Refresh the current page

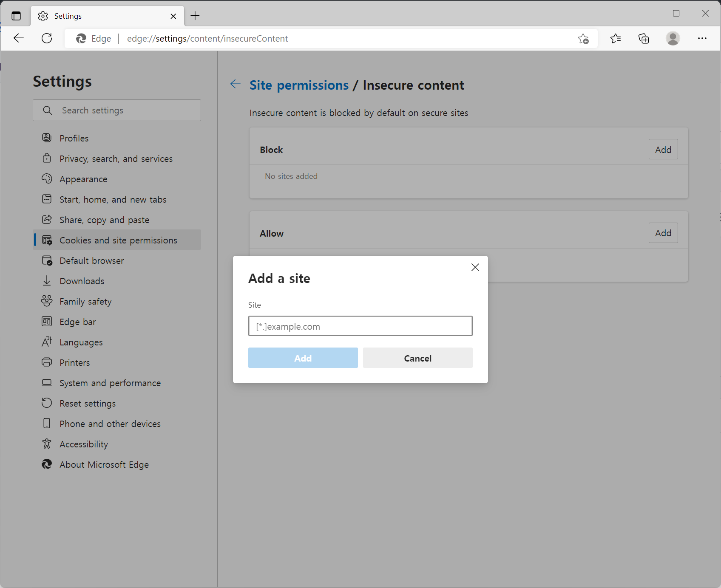coord(47,38)
